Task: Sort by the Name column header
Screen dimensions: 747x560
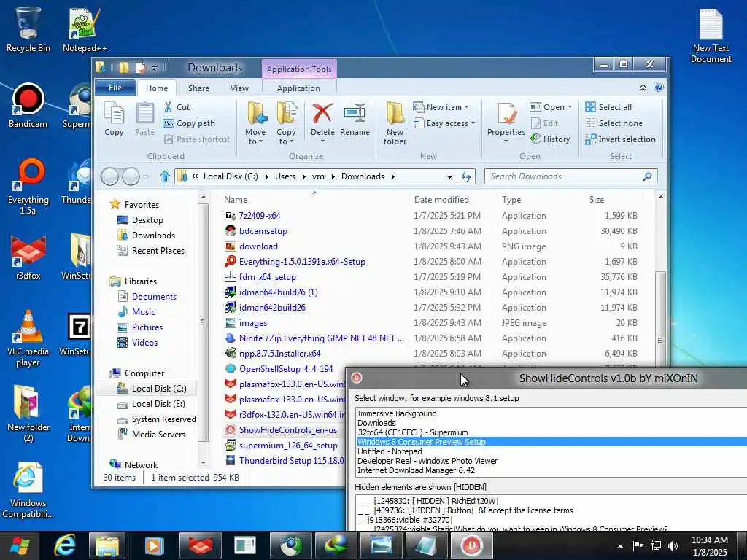Action: coord(314,200)
